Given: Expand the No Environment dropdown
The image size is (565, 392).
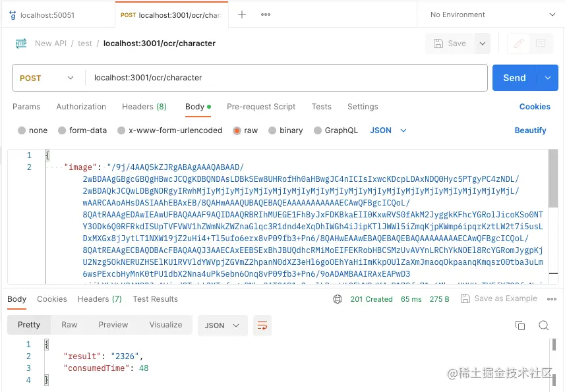Looking at the screenshot, I should coord(492,14).
